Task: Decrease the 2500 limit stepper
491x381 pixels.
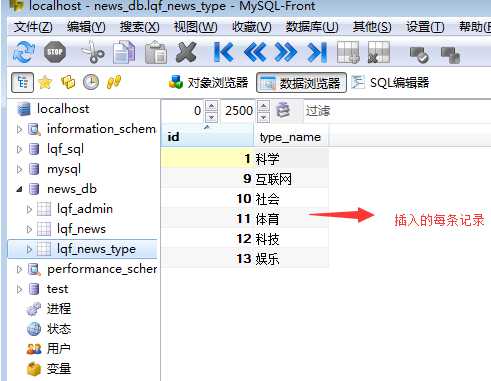Action: 263,117
